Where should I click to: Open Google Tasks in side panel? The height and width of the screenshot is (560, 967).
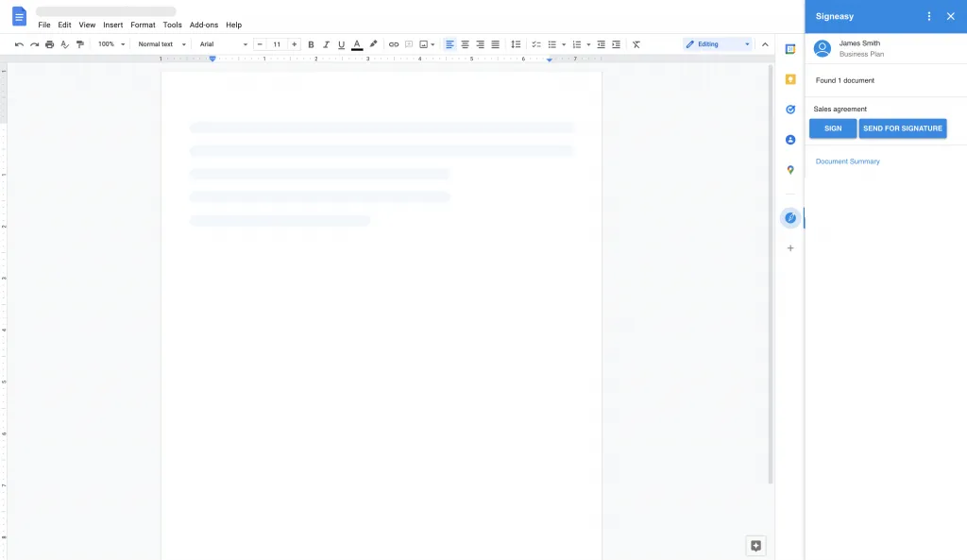click(790, 110)
